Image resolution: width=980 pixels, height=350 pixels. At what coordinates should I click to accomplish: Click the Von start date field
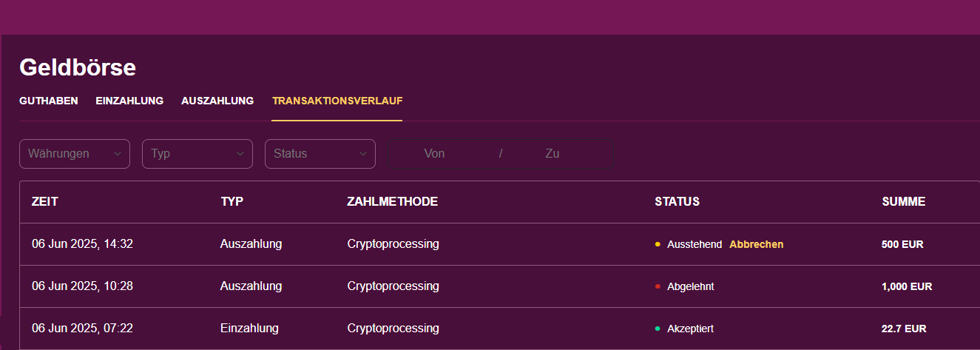click(x=434, y=154)
